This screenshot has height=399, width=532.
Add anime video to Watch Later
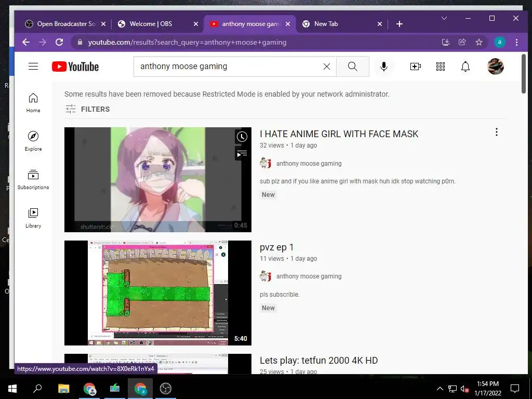click(242, 137)
